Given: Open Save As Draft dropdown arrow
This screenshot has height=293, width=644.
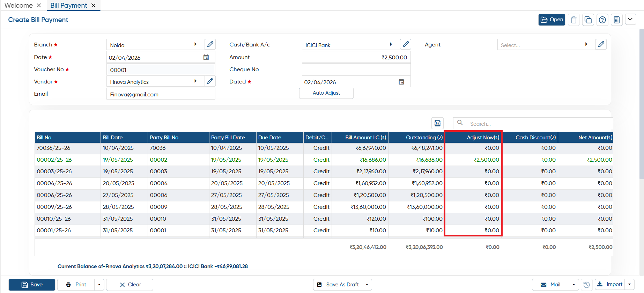Looking at the screenshot, I should (x=367, y=285).
